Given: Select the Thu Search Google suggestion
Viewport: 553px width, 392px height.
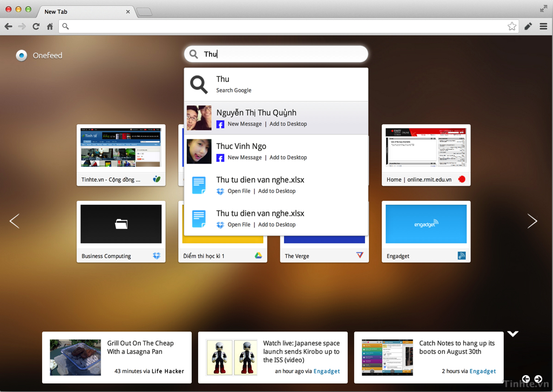Looking at the screenshot, I should (x=276, y=85).
